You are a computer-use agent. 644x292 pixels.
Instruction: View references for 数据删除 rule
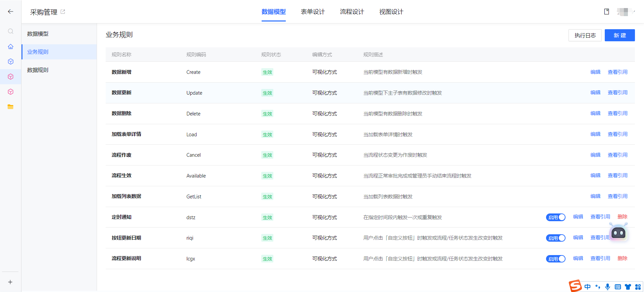[x=618, y=113]
